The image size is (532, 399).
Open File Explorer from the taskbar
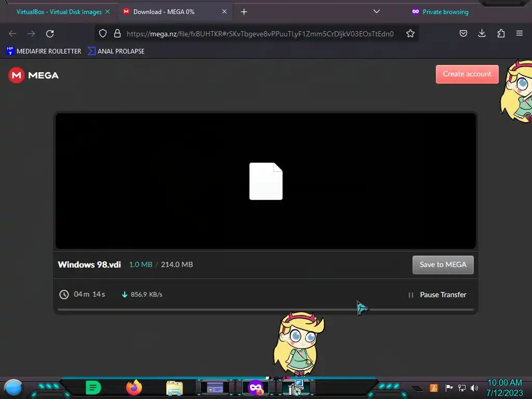click(x=175, y=388)
